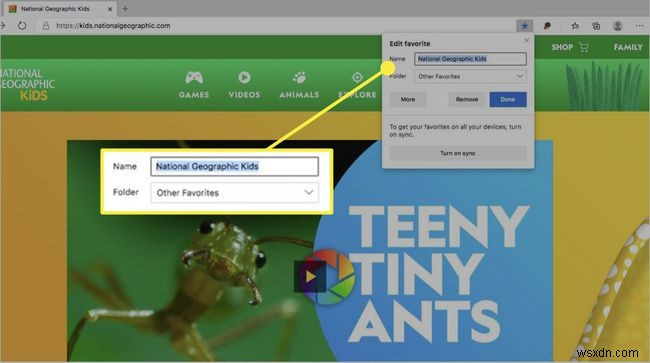Viewport: 650px width, 363px height.
Task: Open the Collections toolbar icon
Action: pos(596,26)
